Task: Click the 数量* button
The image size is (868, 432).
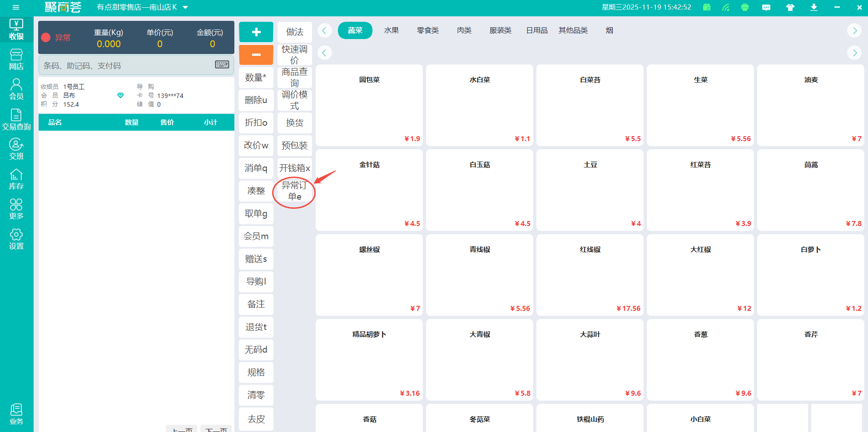Action: click(256, 78)
